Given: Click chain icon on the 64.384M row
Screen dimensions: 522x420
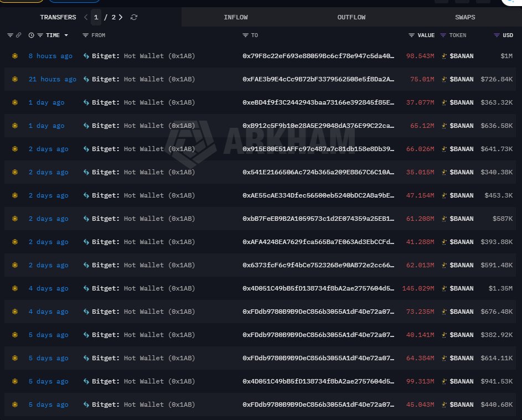Looking at the screenshot, I should click(14, 358).
